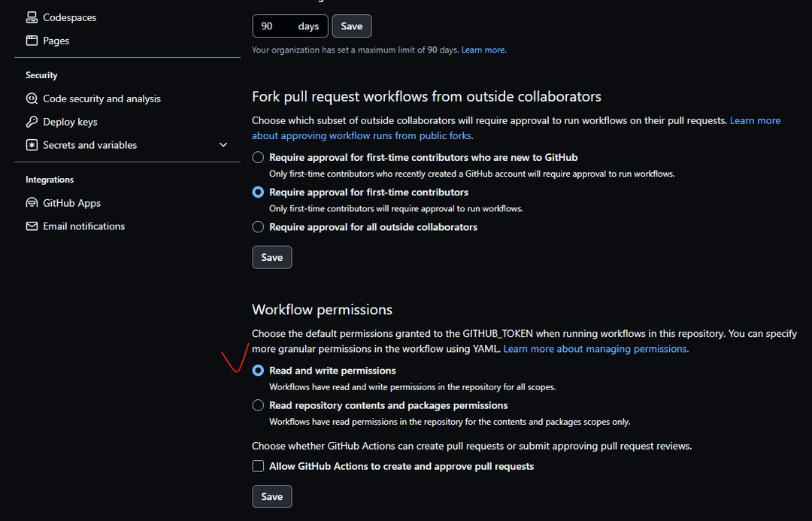The image size is (812, 521).
Task: Click the Pages browser icon
Action: (x=32, y=41)
